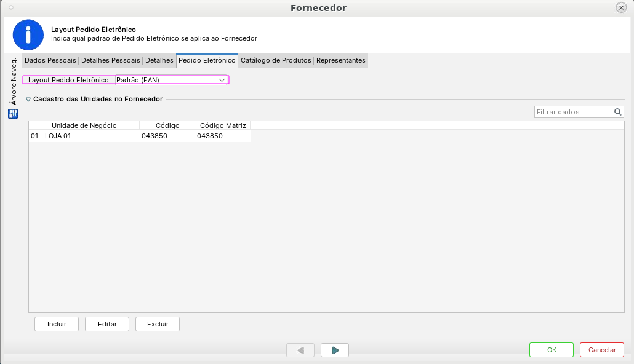Sort by Unidade de Negócio column header

[84, 125]
